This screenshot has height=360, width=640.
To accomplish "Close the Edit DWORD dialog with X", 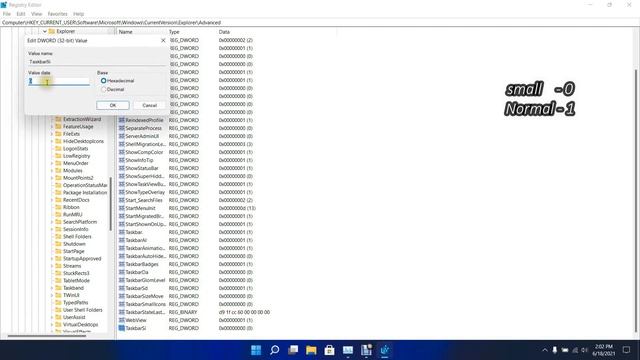I will [163, 40].
